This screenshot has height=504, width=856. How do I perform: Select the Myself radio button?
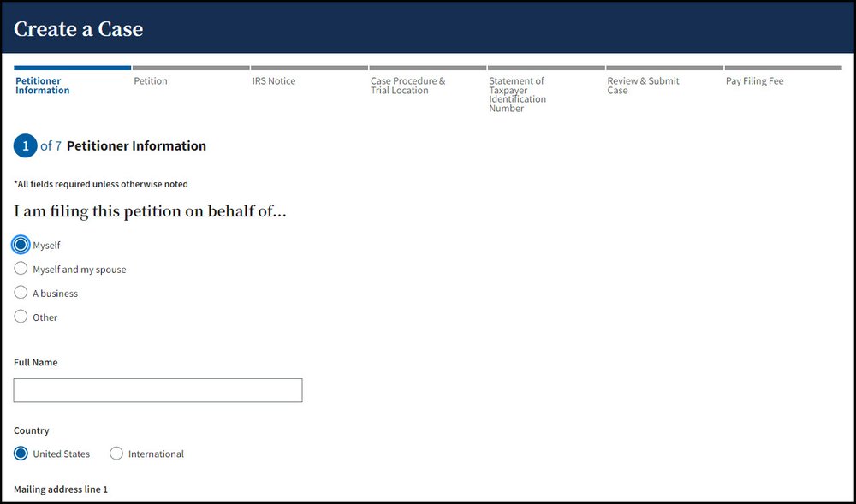(21, 245)
